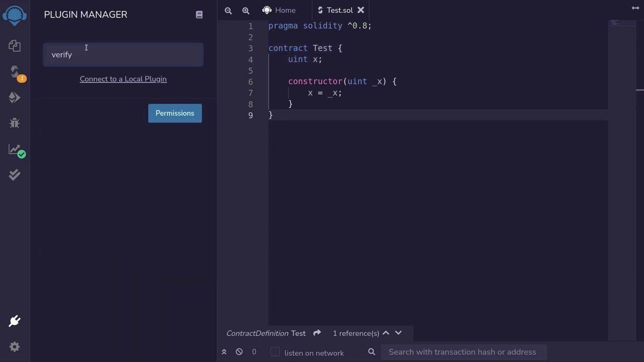Click the Permissions button
644x362 pixels.
(175, 113)
